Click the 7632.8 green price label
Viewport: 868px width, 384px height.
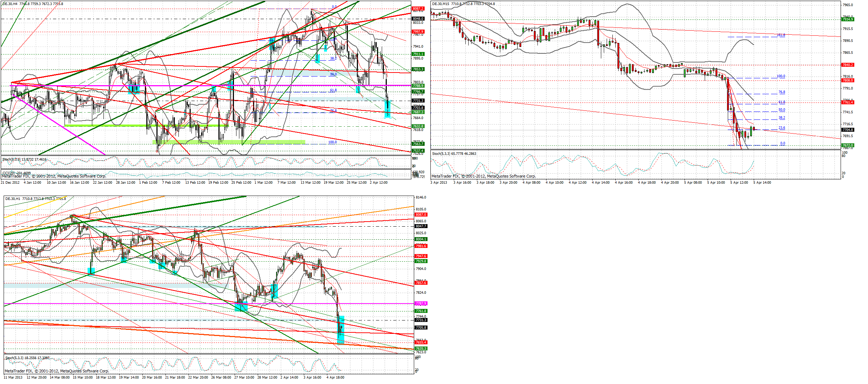pyautogui.click(x=418, y=126)
